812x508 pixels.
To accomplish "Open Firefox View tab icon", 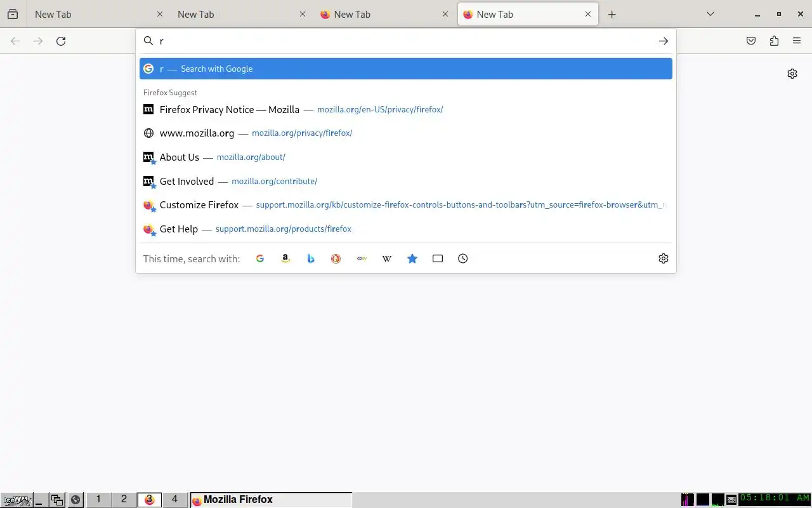I will [13, 14].
